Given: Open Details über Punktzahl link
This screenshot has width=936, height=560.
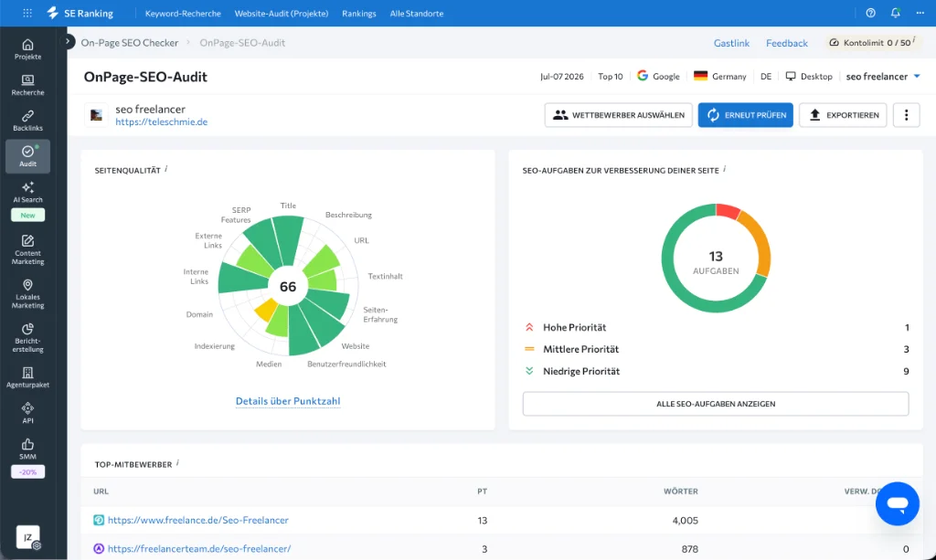Looking at the screenshot, I should click(288, 401).
